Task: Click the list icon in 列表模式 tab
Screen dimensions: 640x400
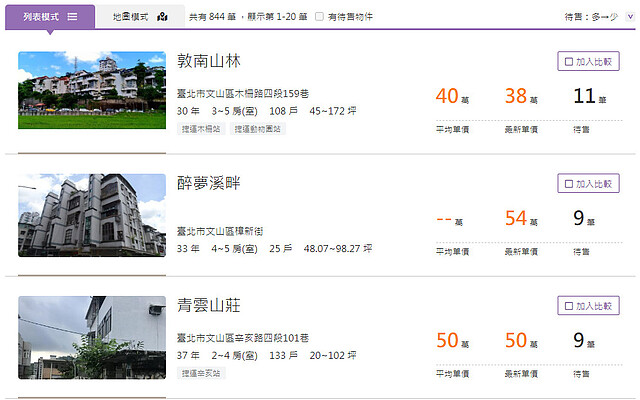Action: coord(72,17)
